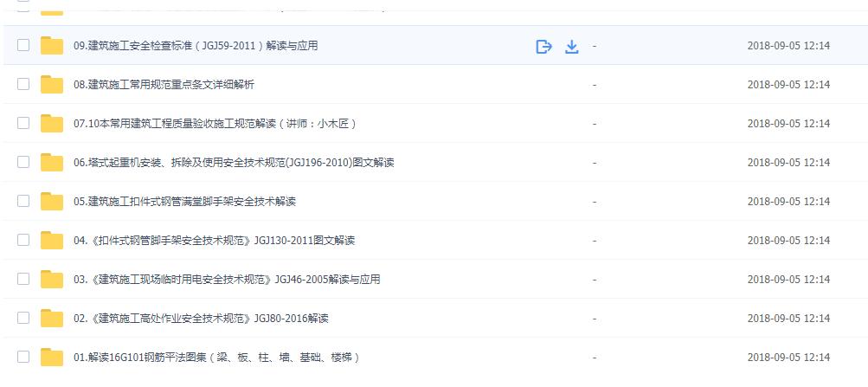Check the box for 07.10本常用建筑工程质量验收
The image size is (868, 387).
(x=23, y=123)
